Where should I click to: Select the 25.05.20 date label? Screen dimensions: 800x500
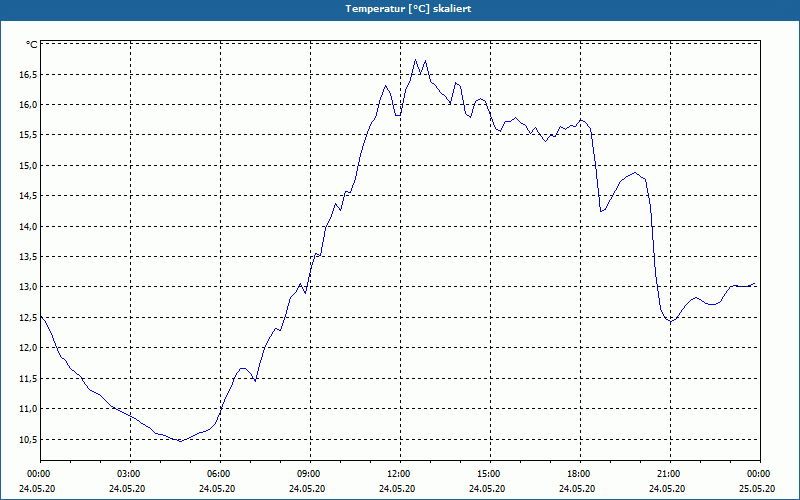pyautogui.click(x=758, y=488)
